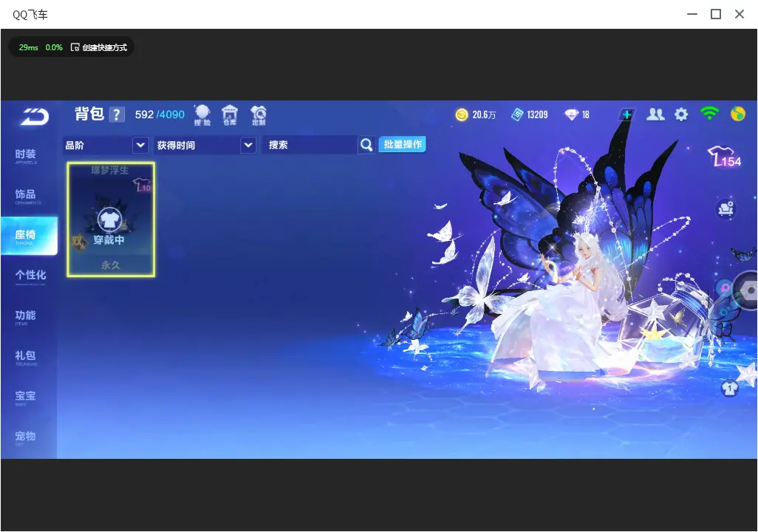Click the 批量操作 button
Viewport: 758px width, 532px height.
[402, 144]
